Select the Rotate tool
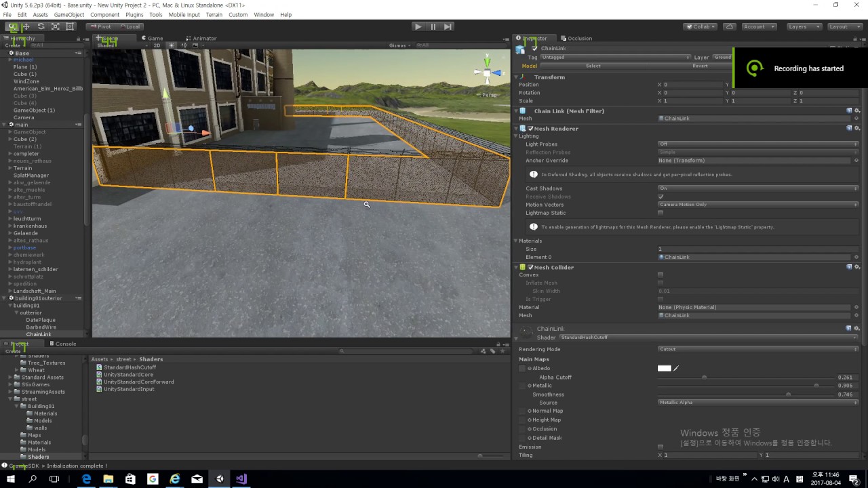The width and height of the screenshot is (868, 488). tap(41, 26)
